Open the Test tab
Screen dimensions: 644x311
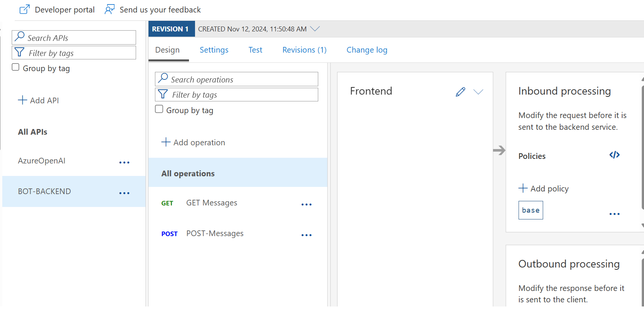pos(255,50)
